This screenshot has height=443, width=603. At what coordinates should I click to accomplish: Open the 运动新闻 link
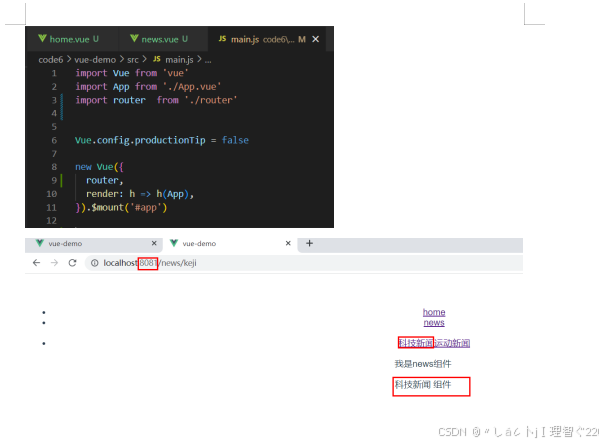pyautogui.click(x=452, y=343)
